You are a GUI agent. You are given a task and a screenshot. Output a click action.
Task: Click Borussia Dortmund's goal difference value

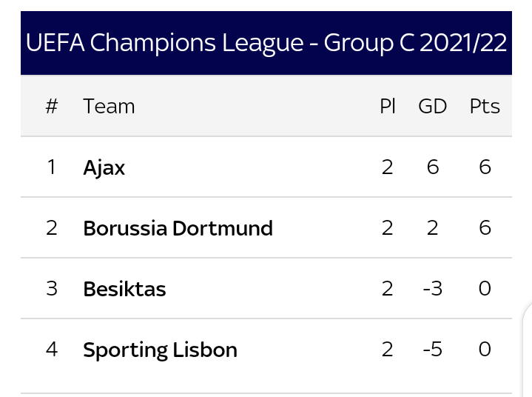(433, 227)
